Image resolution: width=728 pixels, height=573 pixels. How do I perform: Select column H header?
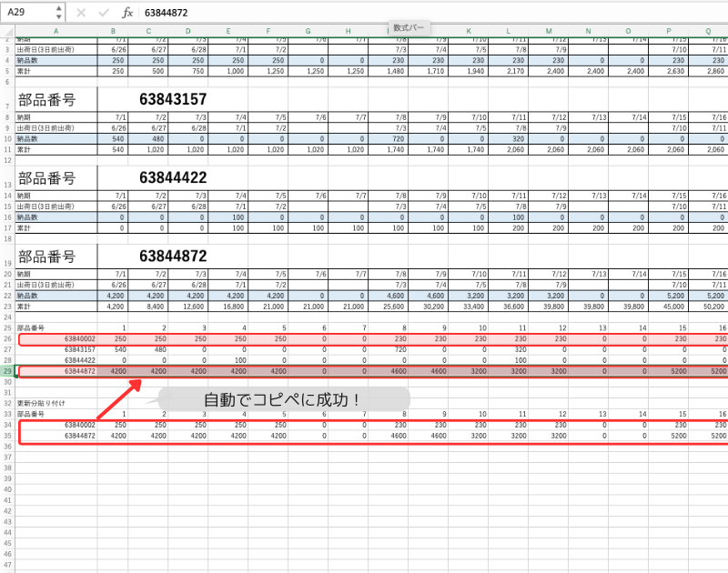(x=350, y=32)
